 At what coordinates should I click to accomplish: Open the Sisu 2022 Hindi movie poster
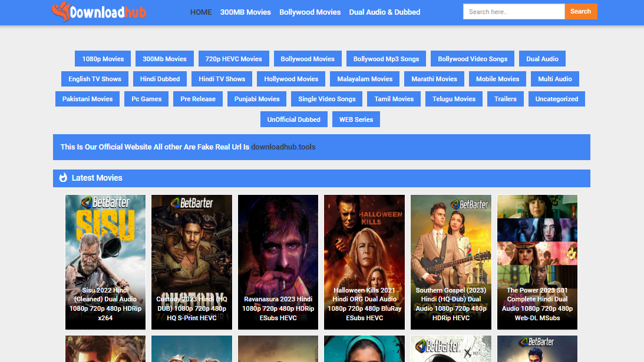pos(105,263)
